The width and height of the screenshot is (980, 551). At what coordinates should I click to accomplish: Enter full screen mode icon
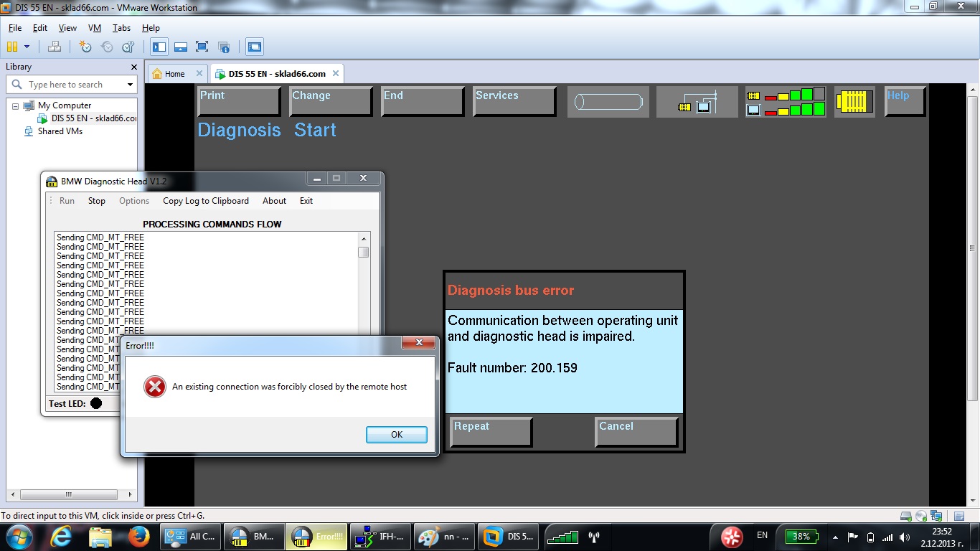coord(202,47)
